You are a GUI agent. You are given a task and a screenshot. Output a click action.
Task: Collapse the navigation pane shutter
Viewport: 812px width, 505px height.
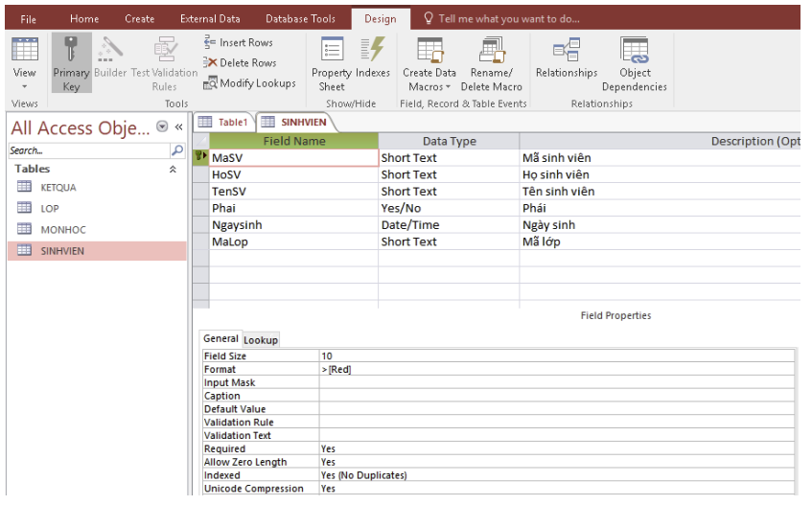(178, 127)
